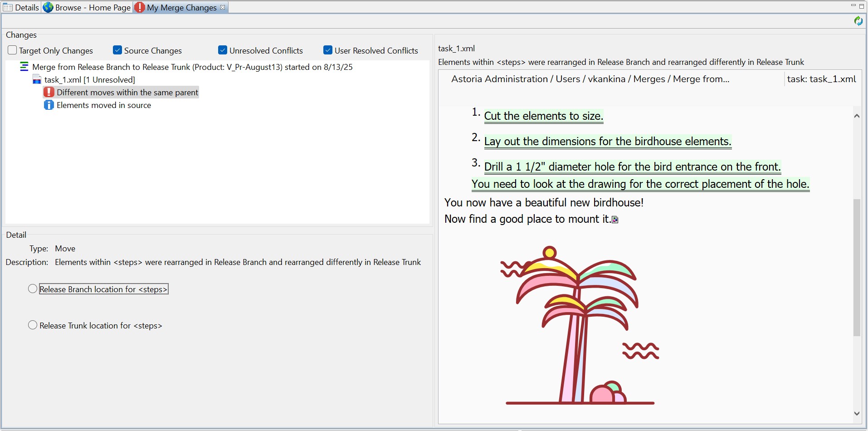Screen dimensions: 868x431
Task: Click the small marker icon after 'mount it.'
Action: [615, 220]
